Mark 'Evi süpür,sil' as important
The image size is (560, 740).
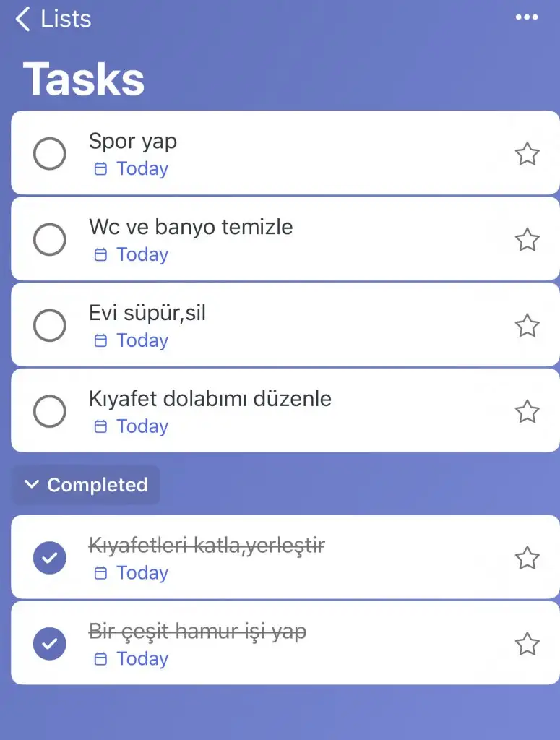(527, 326)
